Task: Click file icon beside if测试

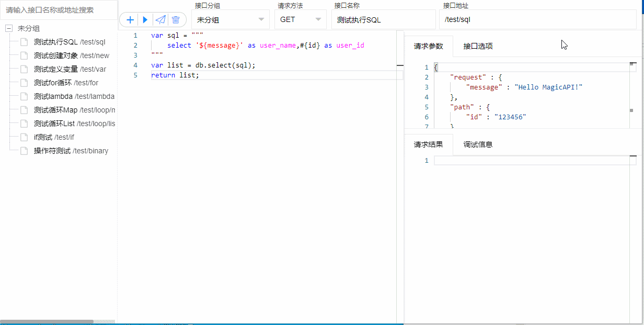Action: click(24, 137)
